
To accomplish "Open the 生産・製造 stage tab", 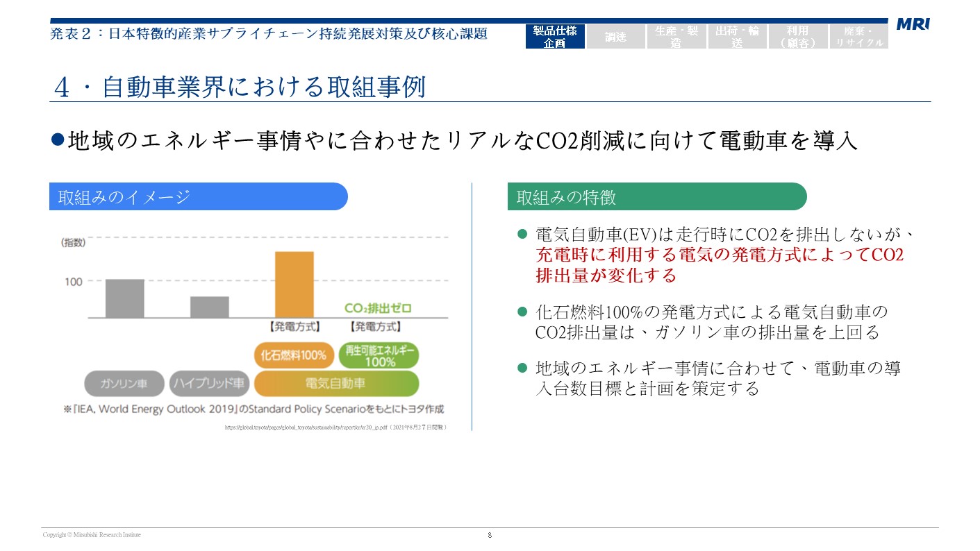I will pyautogui.click(x=676, y=37).
